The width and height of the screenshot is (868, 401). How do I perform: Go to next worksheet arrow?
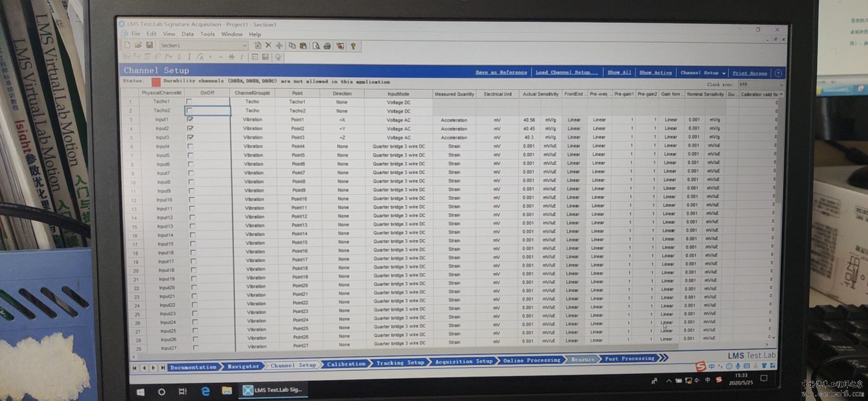pos(154,368)
